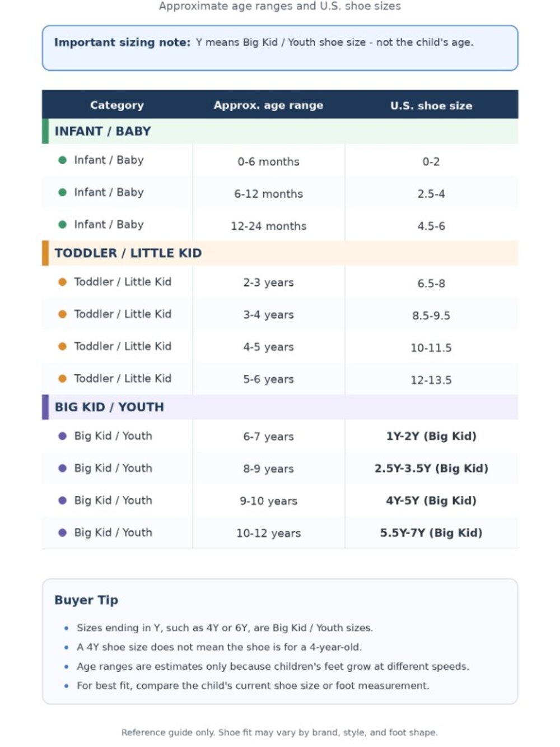The image size is (560, 747).
Task: Click the Approx. age range column header
Action: [268, 105]
